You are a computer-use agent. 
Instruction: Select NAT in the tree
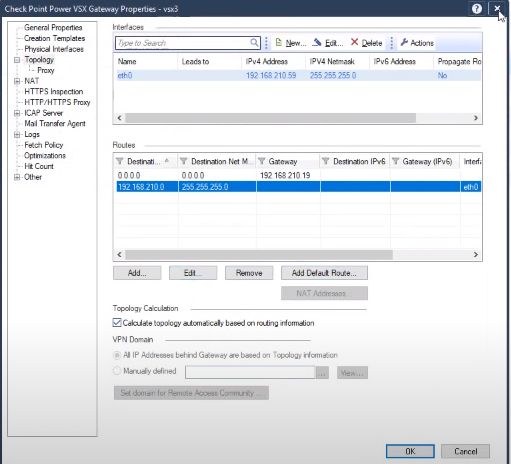point(31,81)
